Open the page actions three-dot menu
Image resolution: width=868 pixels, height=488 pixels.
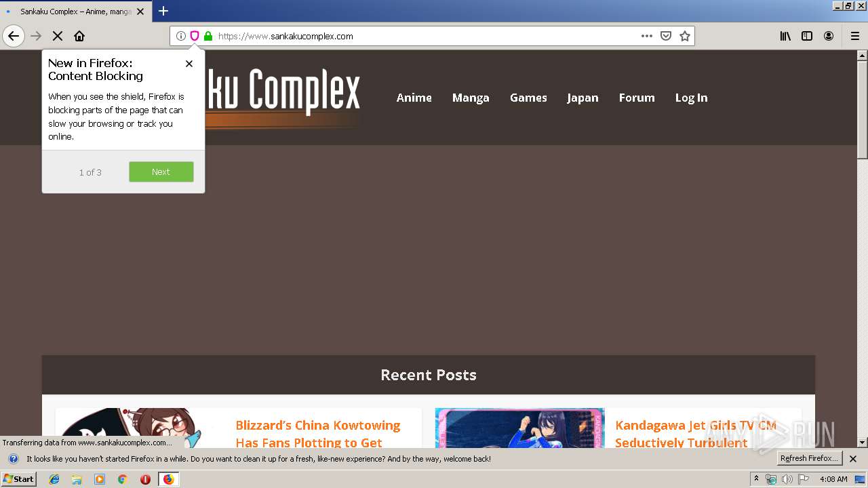pos(647,36)
